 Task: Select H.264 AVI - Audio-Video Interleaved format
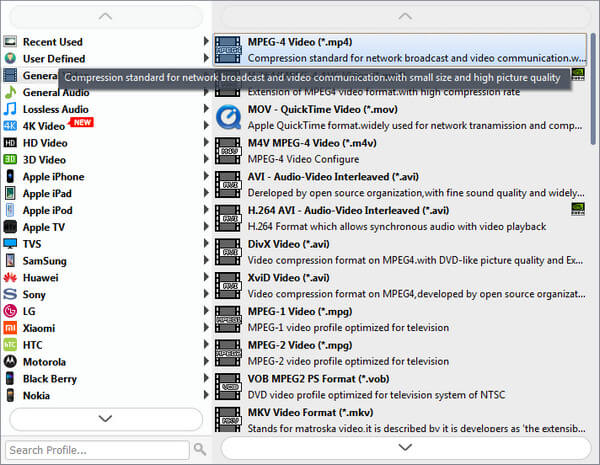pyautogui.click(x=400, y=218)
